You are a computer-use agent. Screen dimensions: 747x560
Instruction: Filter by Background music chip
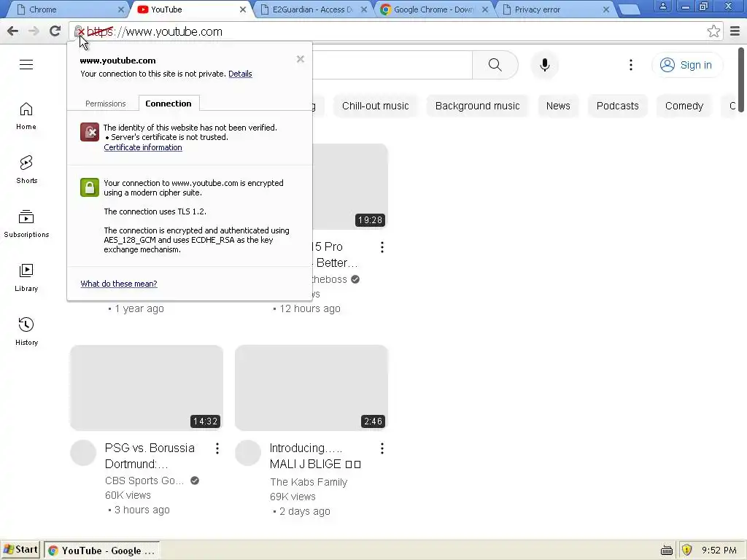tap(477, 106)
